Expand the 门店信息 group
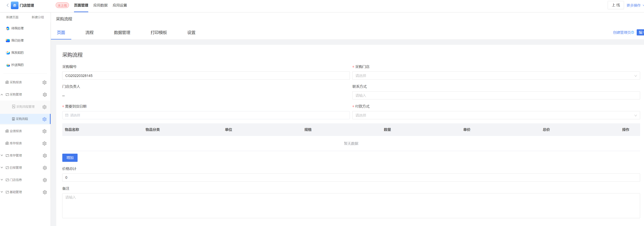This screenshot has width=644, height=226. tap(2, 180)
